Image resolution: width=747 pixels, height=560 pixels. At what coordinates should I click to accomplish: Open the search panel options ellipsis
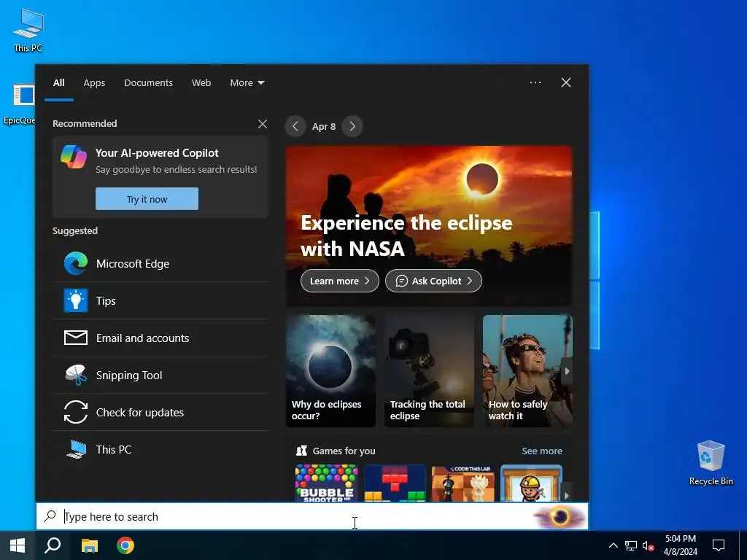(535, 82)
